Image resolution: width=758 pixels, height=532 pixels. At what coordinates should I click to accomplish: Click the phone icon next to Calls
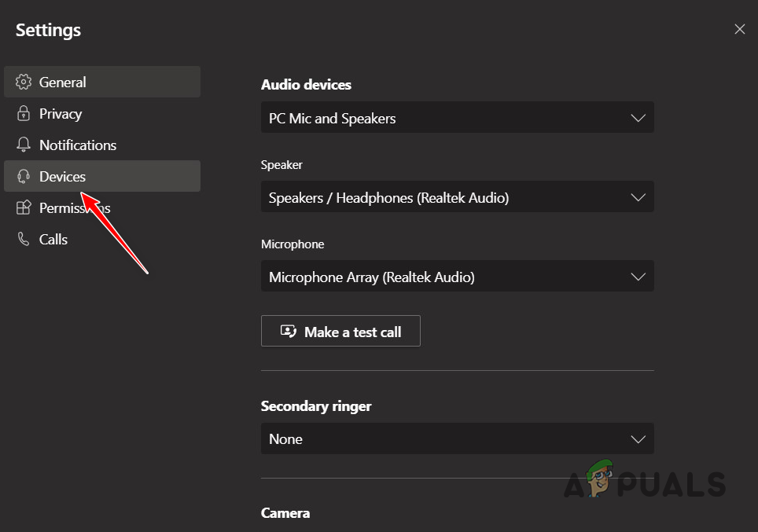click(25, 239)
